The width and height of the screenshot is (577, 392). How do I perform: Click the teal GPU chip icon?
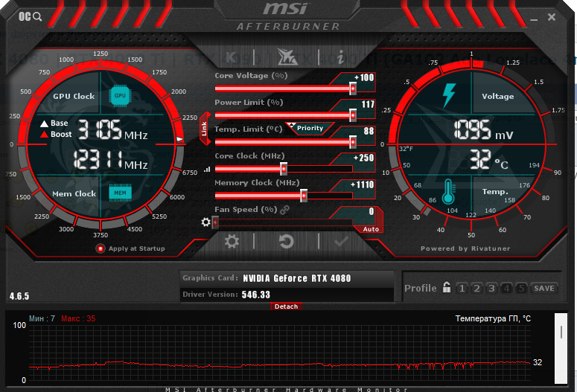[120, 96]
